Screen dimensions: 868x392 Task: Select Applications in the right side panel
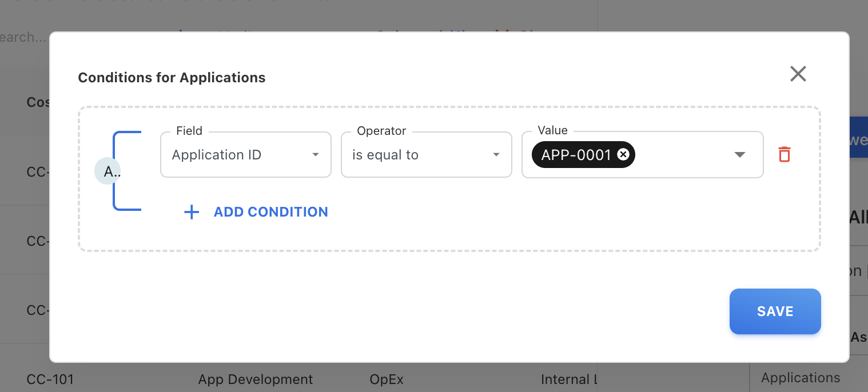tap(801, 378)
